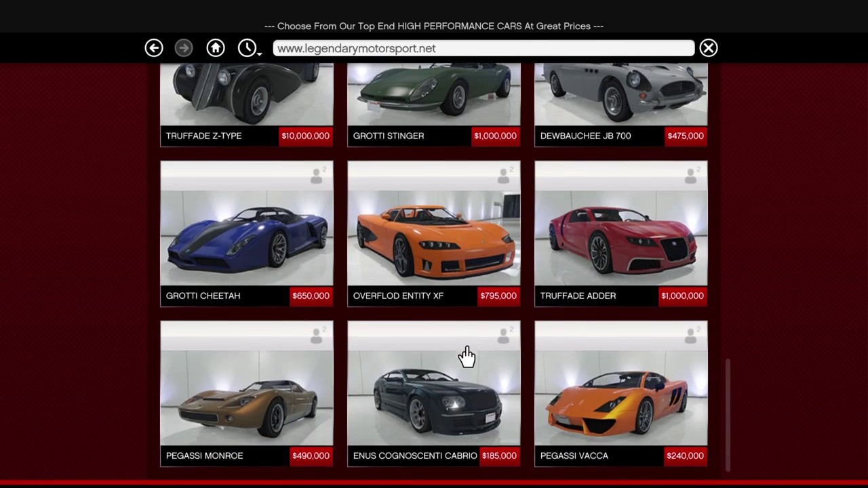Click the $490,000 price tag
The height and width of the screenshot is (488, 868).
point(311,455)
